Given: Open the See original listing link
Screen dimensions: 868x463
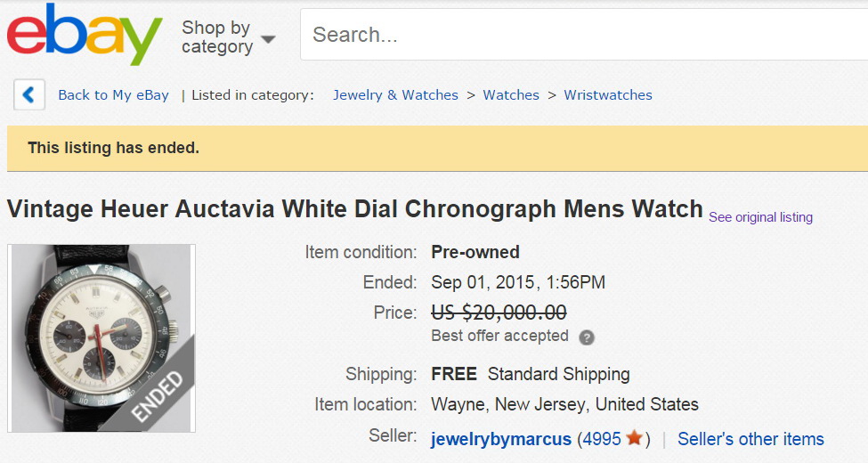Looking at the screenshot, I should [760, 217].
